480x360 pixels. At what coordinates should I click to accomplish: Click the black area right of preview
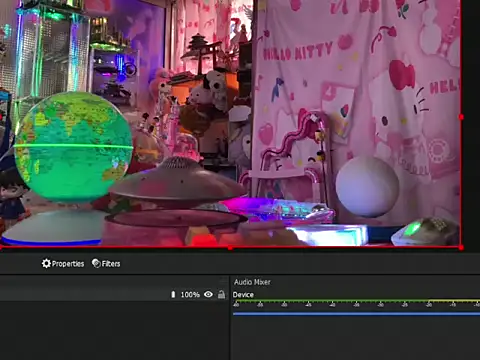(x=471, y=123)
